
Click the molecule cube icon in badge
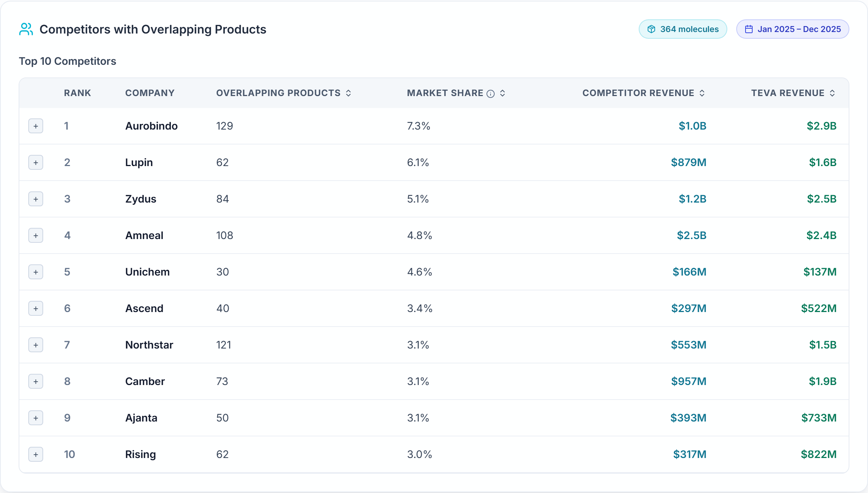coord(651,29)
